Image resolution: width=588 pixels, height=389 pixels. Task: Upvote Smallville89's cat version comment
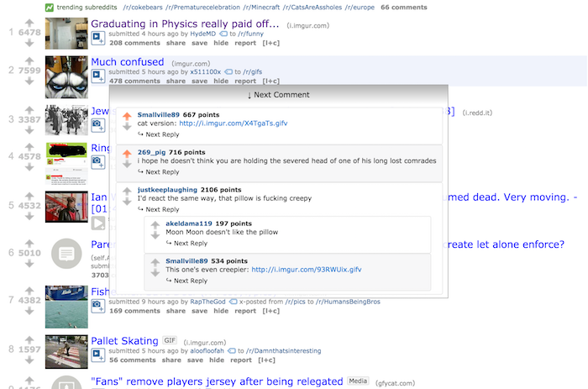[127, 116]
